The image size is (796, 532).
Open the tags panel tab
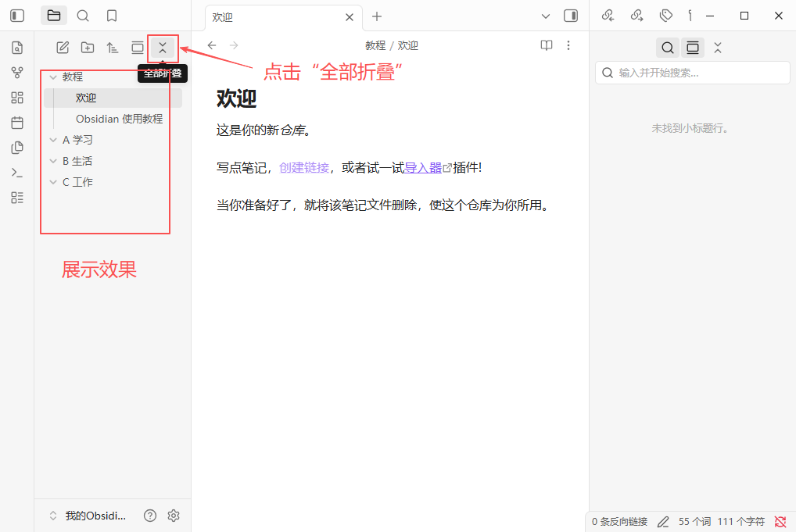[x=666, y=16]
